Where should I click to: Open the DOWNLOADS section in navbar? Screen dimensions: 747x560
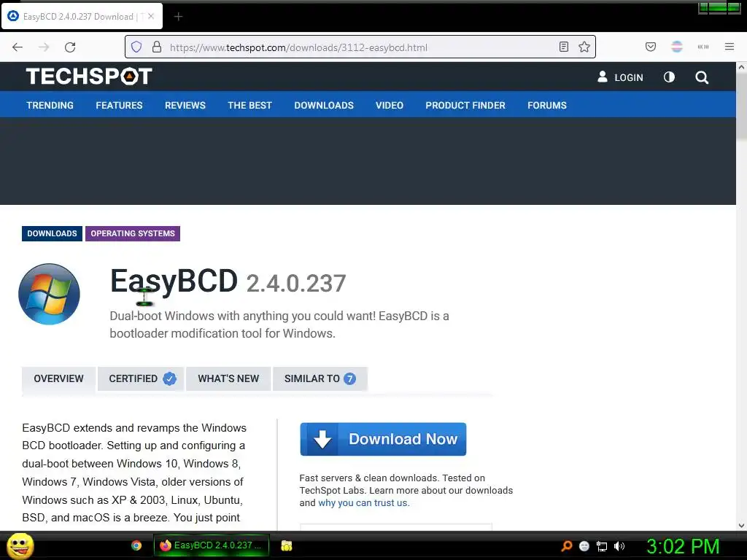tap(324, 105)
